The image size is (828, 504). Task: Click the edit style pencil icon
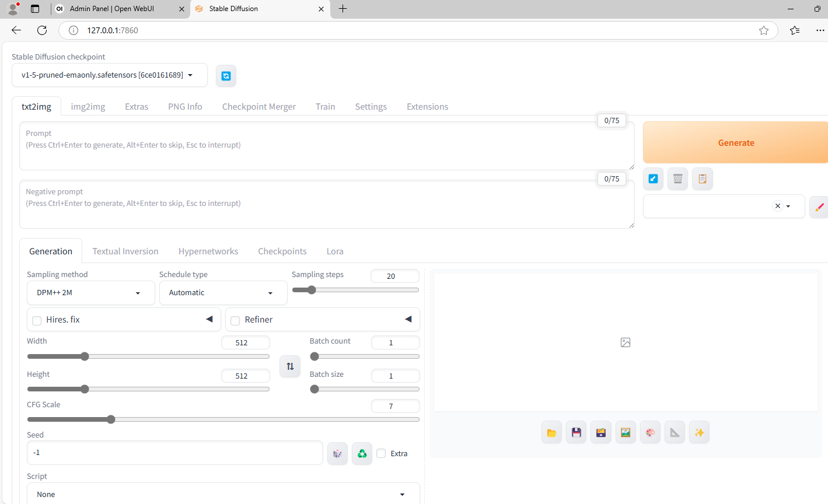(819, 206)
